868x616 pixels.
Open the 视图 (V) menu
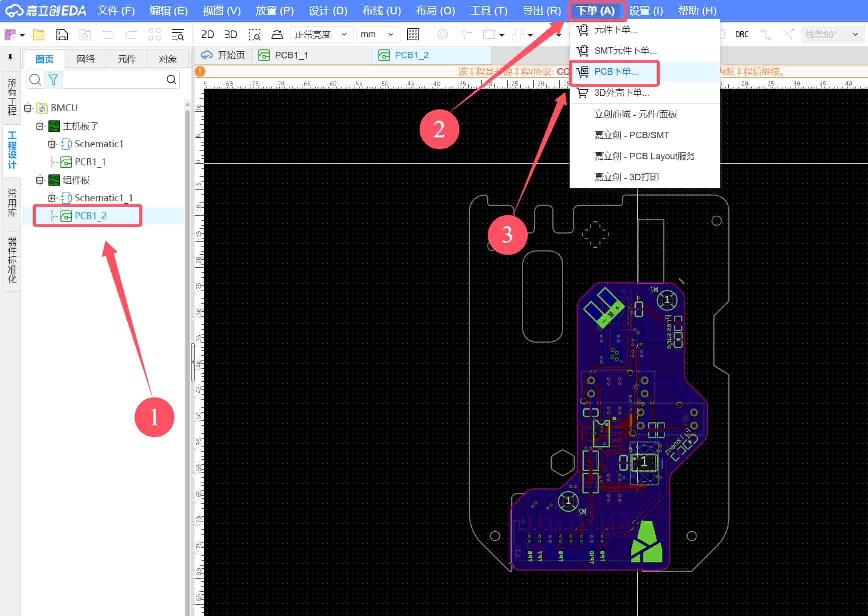(221, 11)
